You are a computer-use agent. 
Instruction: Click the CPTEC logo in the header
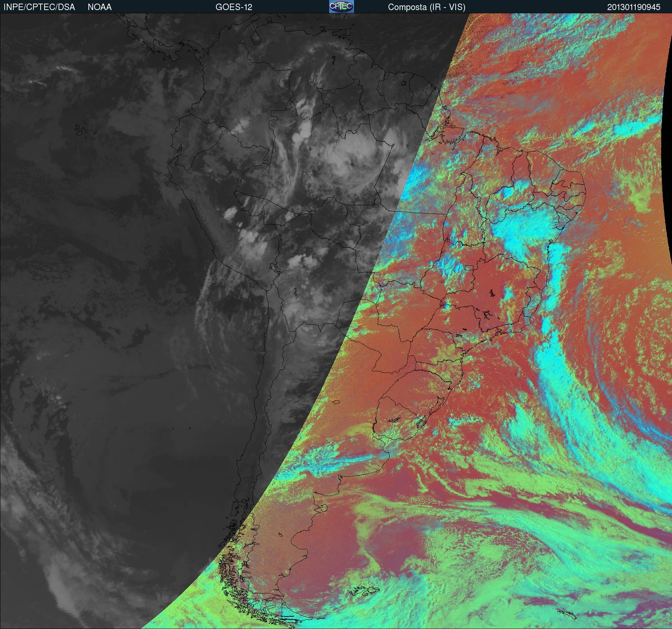pos(341,6)
